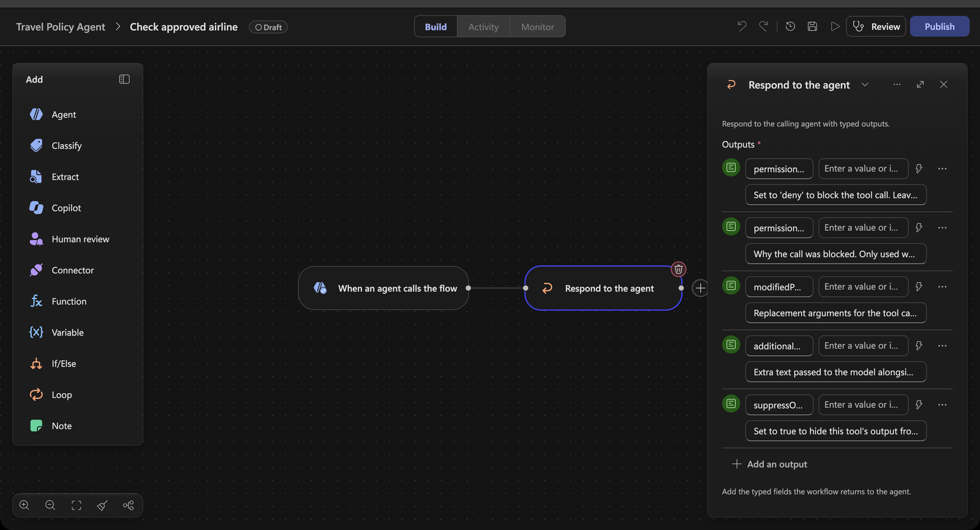Screen dimensions: 980x530
Task: Open the Respond to the agent title dropdown
Action: (x=865, y=85)
